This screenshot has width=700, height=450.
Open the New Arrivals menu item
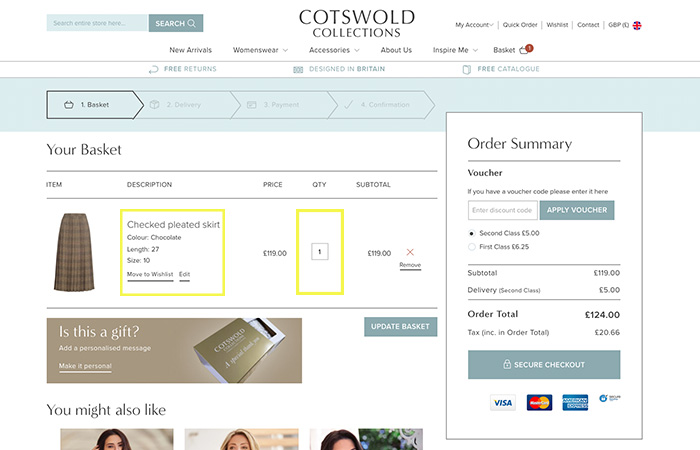(190, 50)
